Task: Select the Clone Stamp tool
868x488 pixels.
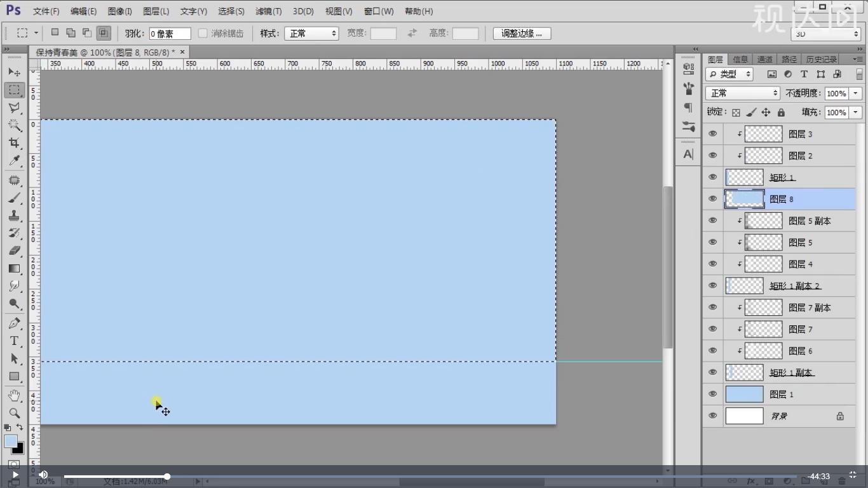Action: click(x=14, y=216)
